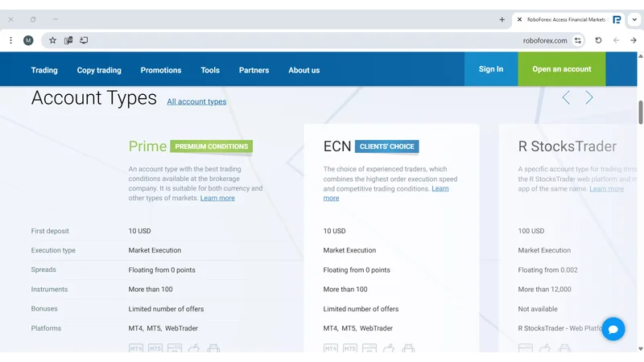Open the live chat bubble
This screenshot has width=644, height=362.
[613, 329]
